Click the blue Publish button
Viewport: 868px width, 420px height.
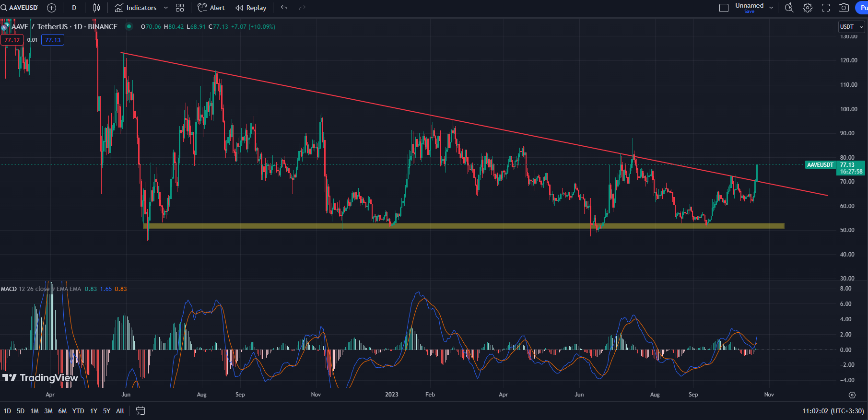point(862,8)
